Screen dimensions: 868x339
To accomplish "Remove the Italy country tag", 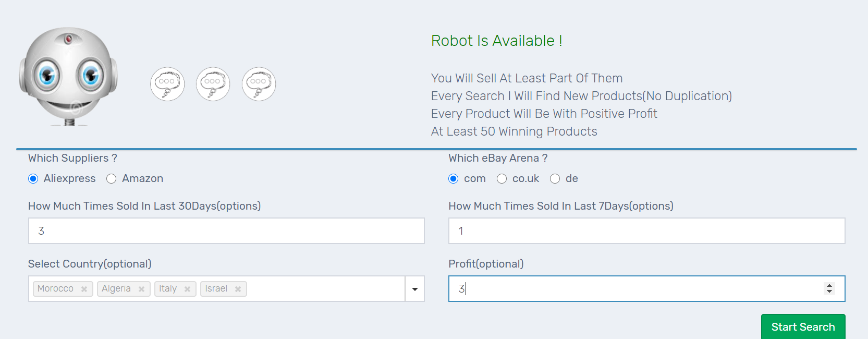I will (187, 289).
